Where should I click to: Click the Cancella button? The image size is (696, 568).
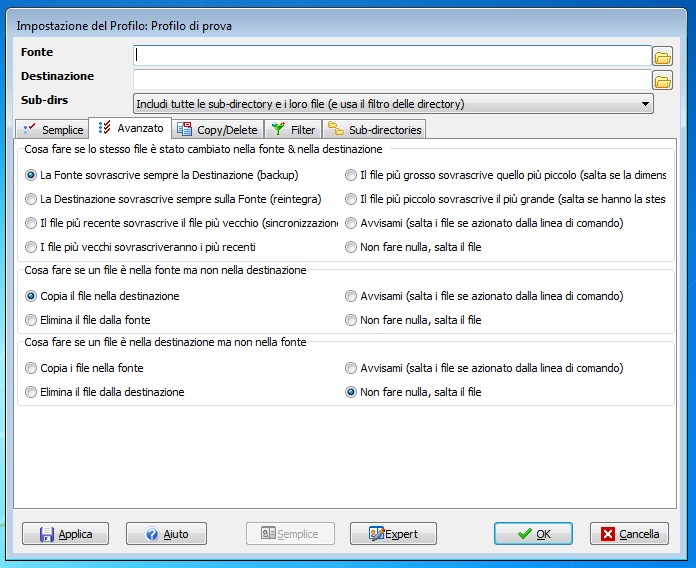click(x=629, y=534)
